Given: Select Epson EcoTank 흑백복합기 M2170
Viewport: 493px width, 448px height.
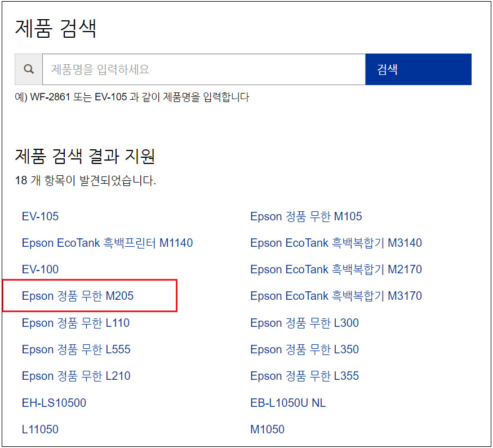Looking at the screenshot, I should coord(335,269).
